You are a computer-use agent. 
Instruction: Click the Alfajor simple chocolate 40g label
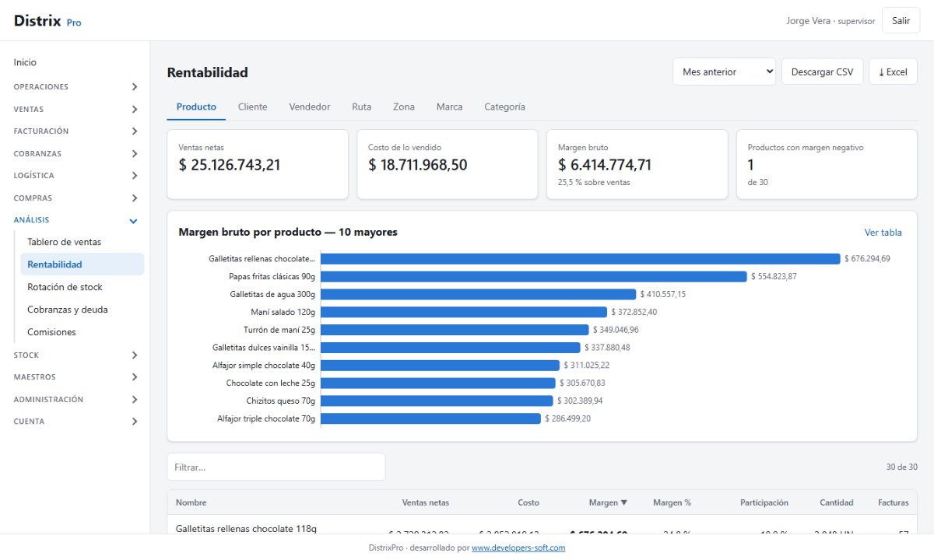264,365
